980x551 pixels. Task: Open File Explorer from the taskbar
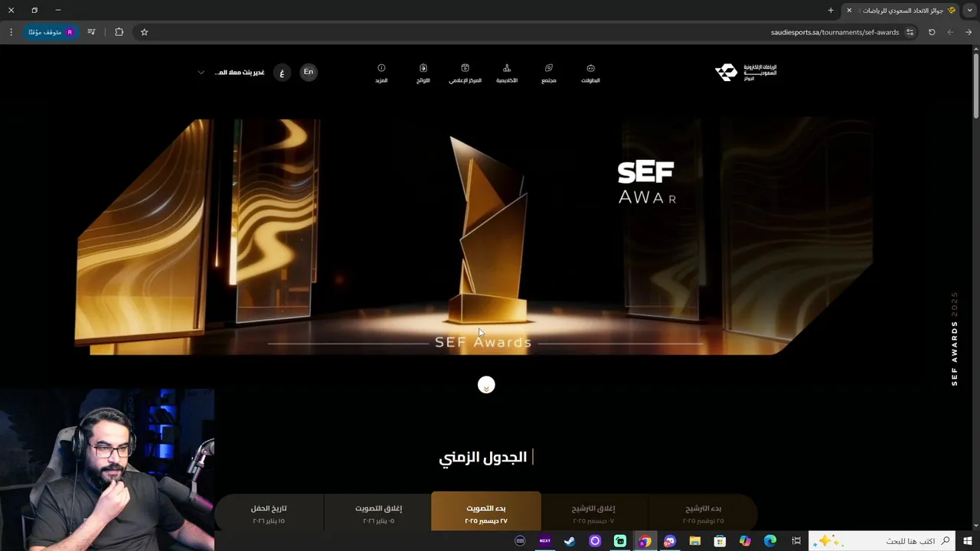click(695, 541)
